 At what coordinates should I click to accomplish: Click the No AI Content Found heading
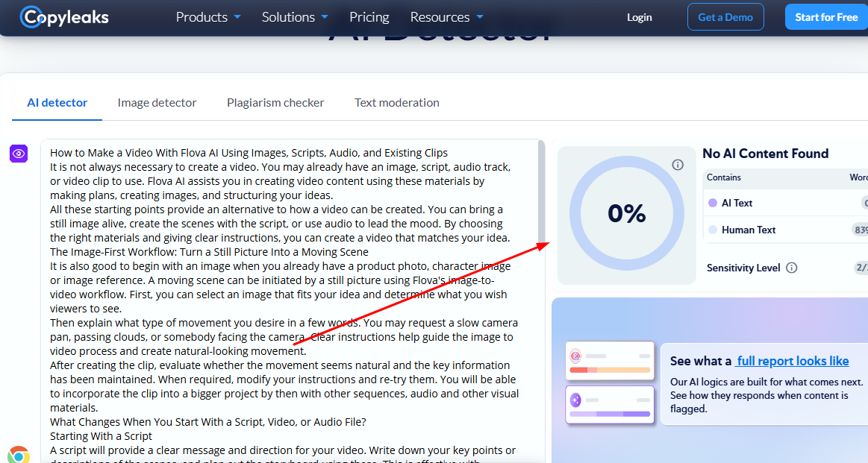pos(765,154)
